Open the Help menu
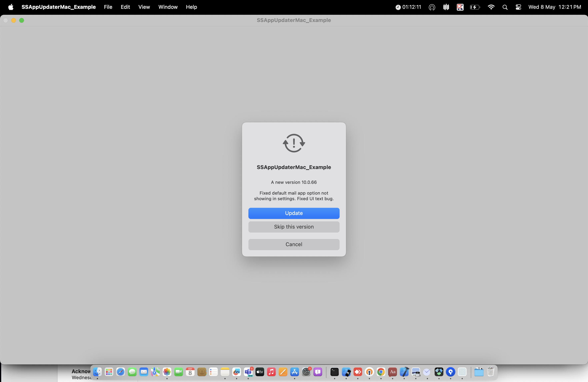Viewport: 588px width, 382px height. pos(191,7)
